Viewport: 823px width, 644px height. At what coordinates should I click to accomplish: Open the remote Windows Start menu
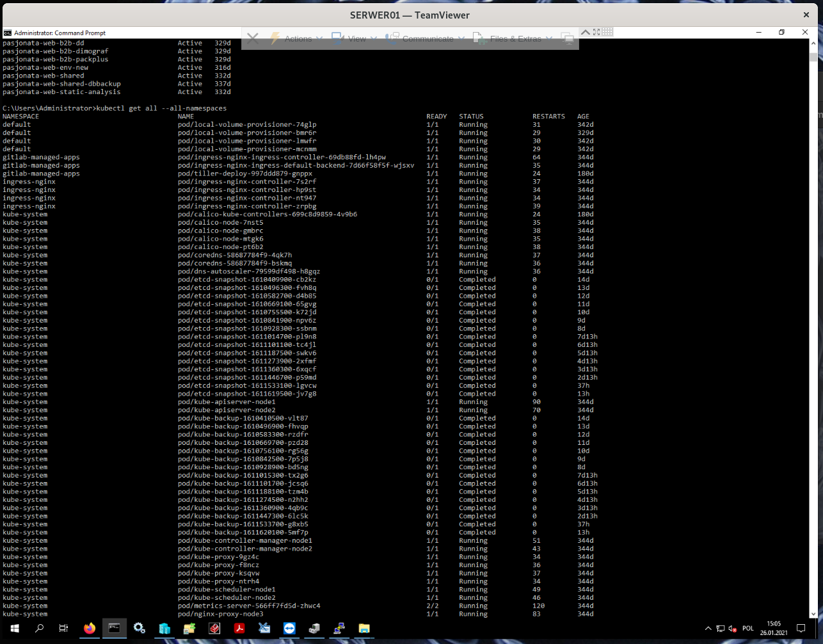[14, 629]
